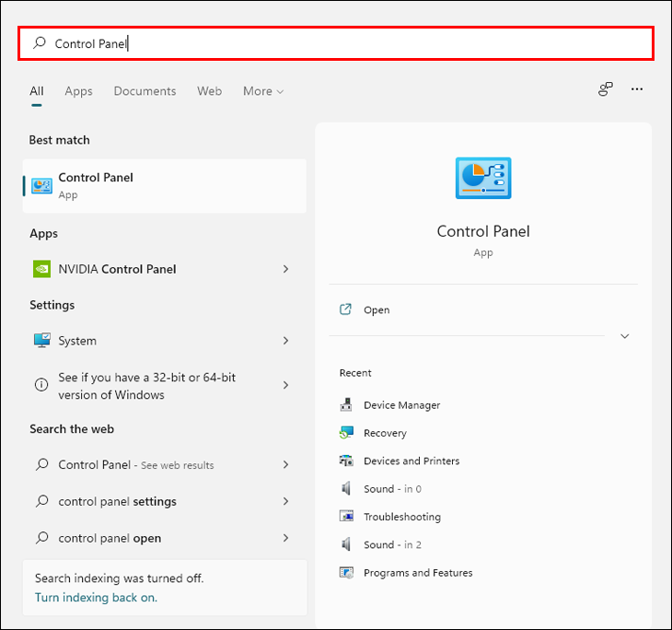Image resolution: width=672 pixels, height=630 pixels.
Task: Click the Control Panel app icon in Best match
Action: click(x=42, y=185)
